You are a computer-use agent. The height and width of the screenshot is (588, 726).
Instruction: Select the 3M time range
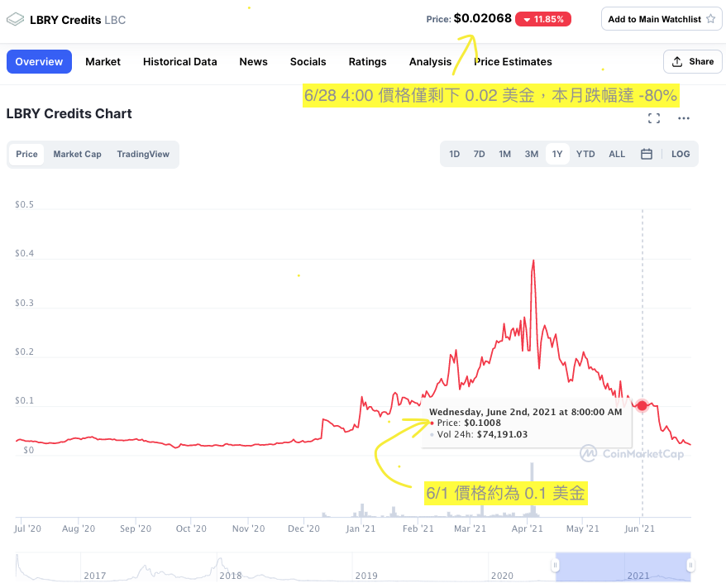531,154
